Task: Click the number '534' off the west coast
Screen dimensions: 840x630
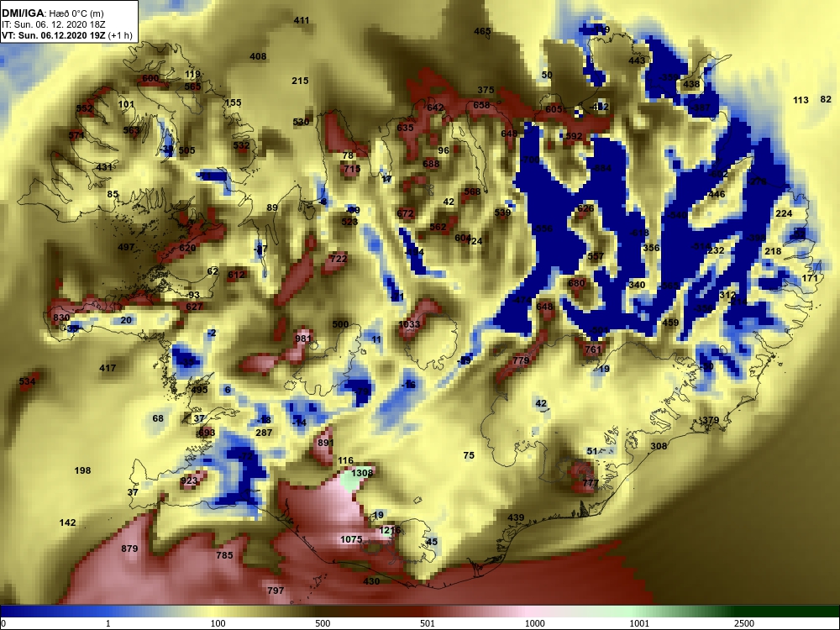Action: coord(28,381)
